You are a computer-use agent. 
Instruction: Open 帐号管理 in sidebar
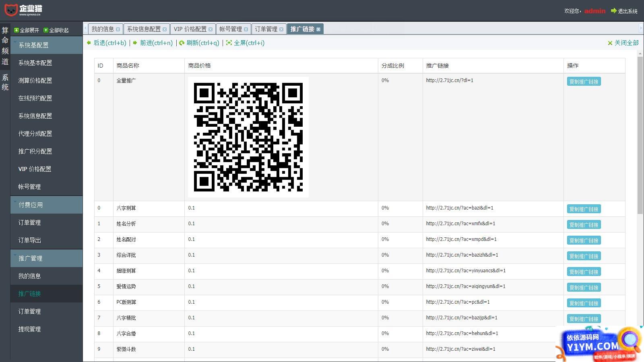pyautogui.click(x=46, y=187)
